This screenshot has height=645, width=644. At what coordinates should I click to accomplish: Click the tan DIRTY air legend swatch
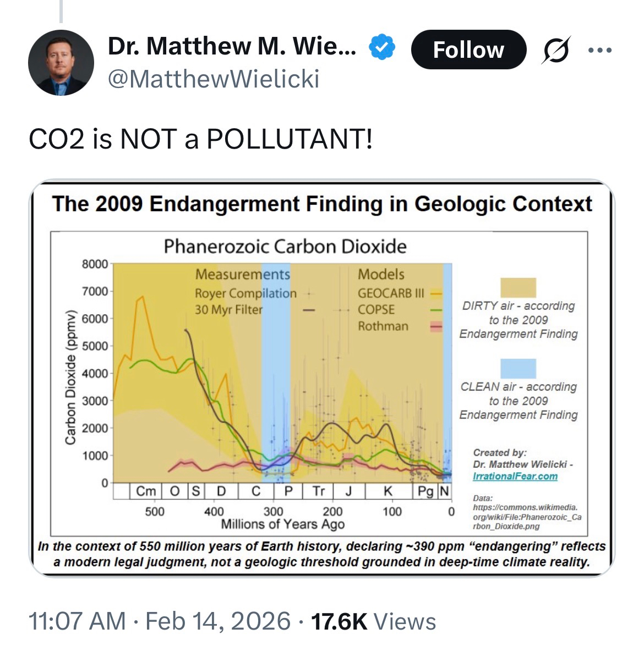[x=518, y=287]
